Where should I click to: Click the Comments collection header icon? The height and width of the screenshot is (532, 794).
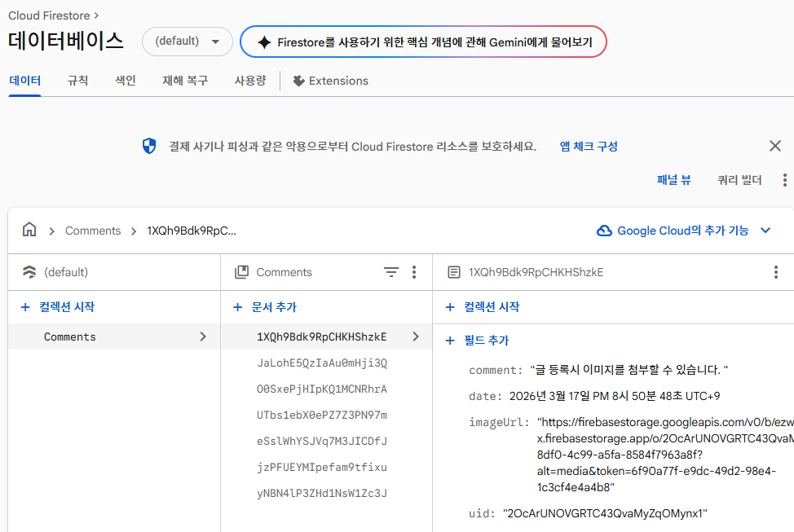click(241, 272)
